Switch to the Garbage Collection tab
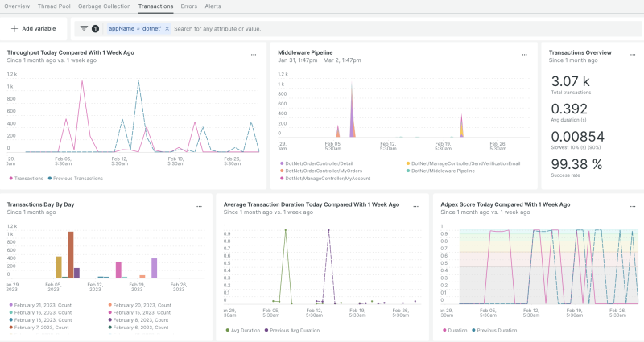The width and height of the screenshot is (644, 342). click(104, 6)
